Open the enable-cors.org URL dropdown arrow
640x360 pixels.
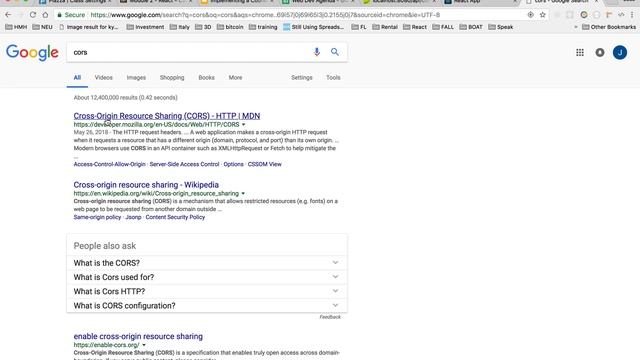pos(144,345)
